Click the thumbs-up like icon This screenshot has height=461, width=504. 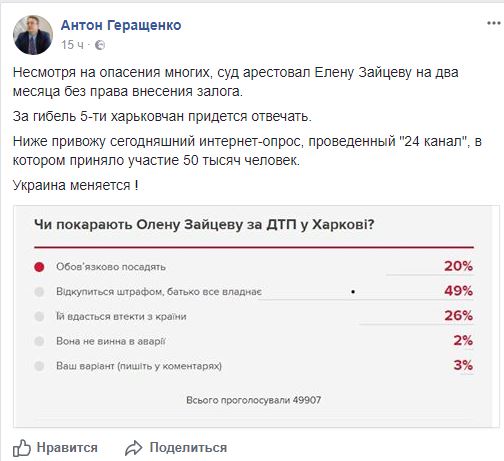pyautogui.click(x=22, y=448)
